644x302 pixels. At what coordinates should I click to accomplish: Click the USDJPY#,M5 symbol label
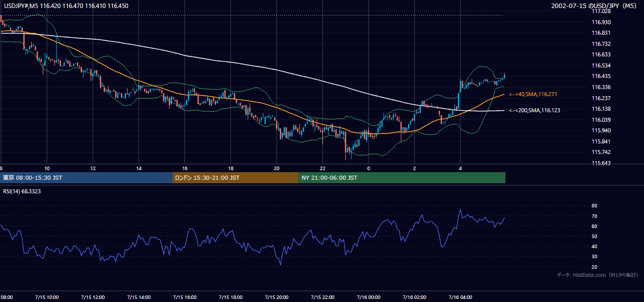coord(21,6)
